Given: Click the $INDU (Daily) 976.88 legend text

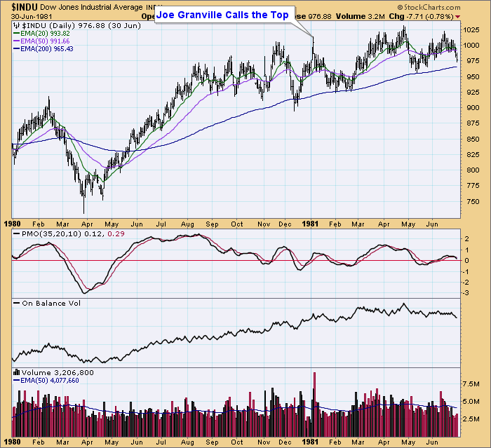Looking at the screenshot, I should pos(81,26).
